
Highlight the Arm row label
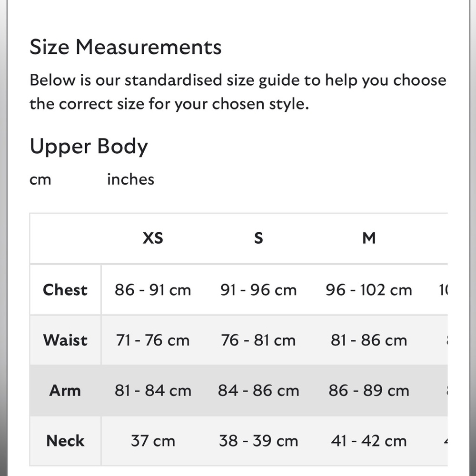(x=65, y=390)
